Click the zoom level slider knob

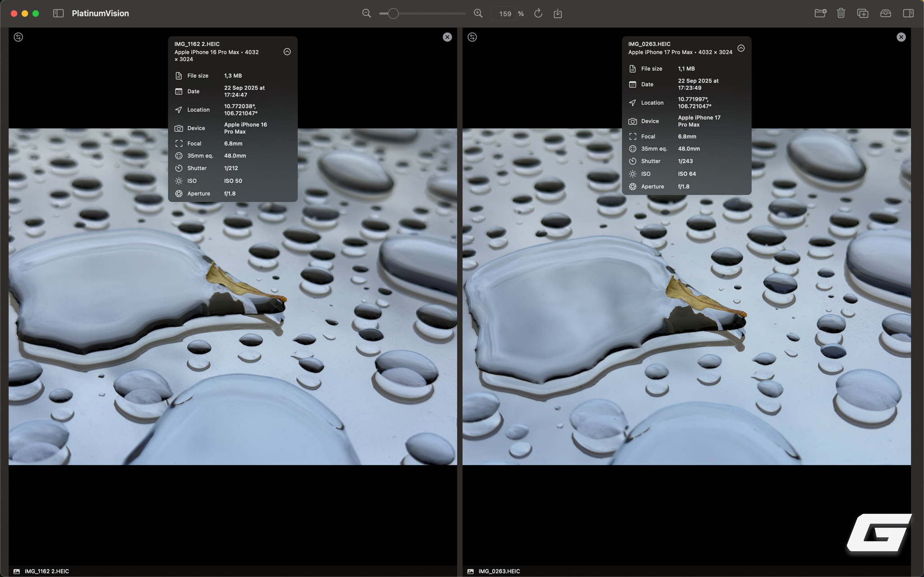coord(393,14)
